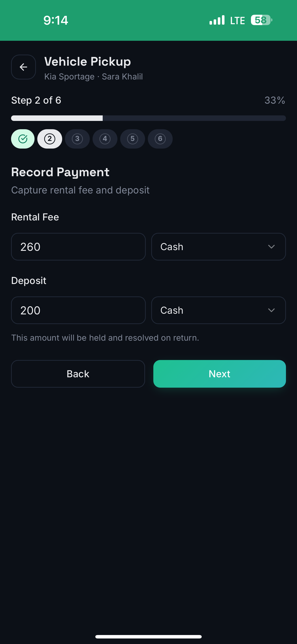Open Deposit payment method dropdown

click(x=218, y=310)
